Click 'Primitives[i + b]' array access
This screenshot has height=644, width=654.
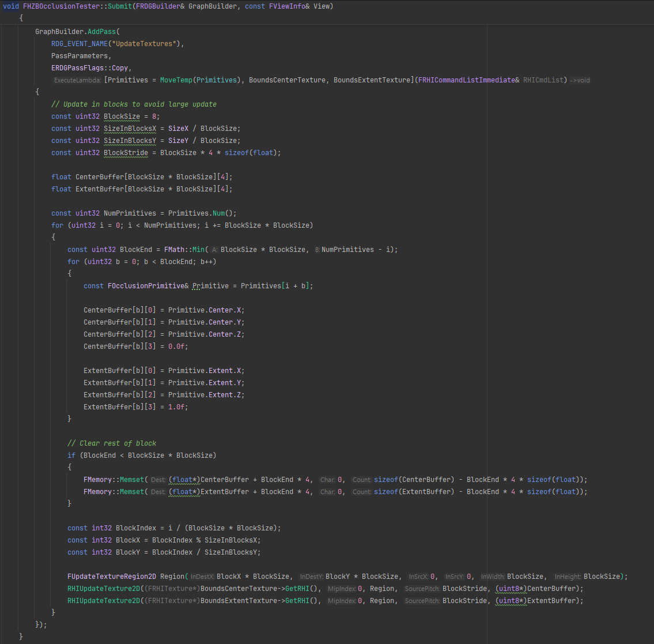click(x=275, y=286)
